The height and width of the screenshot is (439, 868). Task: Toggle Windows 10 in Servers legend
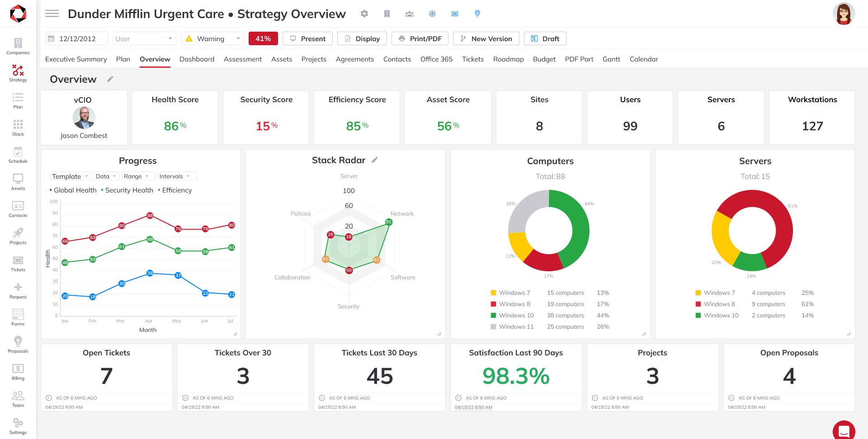tap(717, 316)
